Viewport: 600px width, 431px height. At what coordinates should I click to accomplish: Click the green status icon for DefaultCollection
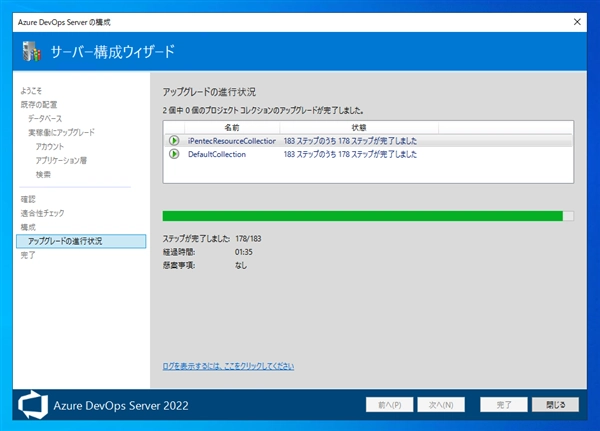(x=174, y=154)
